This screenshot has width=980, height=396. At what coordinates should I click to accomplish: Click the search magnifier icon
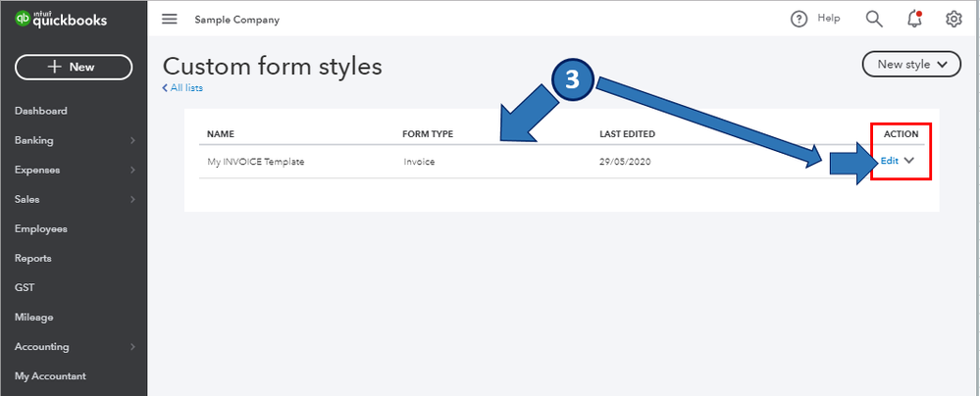click(874, 19)
